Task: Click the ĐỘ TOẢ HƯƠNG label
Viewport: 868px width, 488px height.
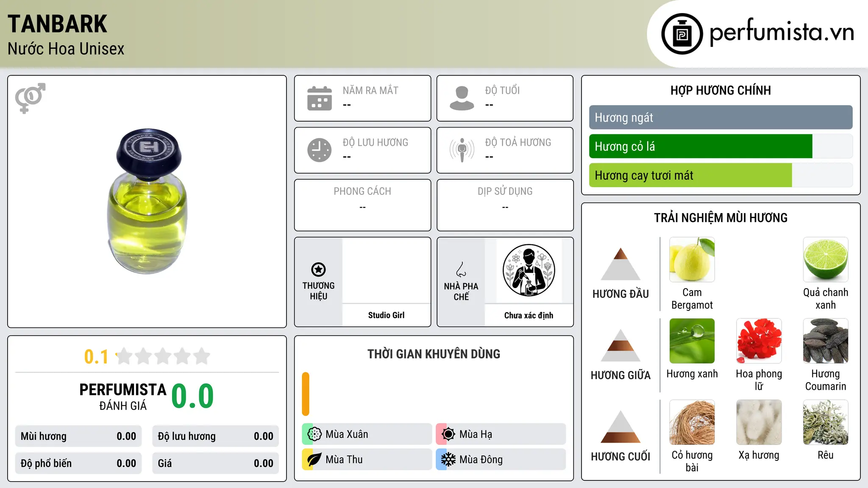Action: [518, 142]
